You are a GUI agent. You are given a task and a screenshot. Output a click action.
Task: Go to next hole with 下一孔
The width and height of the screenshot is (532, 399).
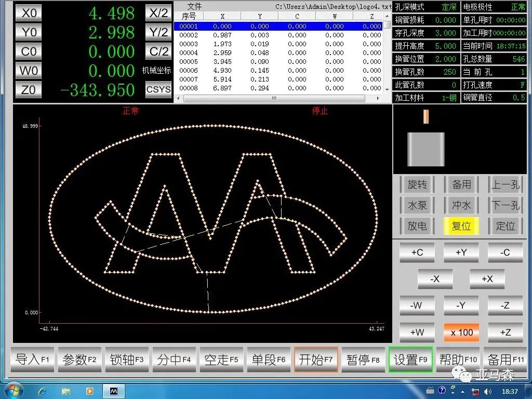point(506,205)
